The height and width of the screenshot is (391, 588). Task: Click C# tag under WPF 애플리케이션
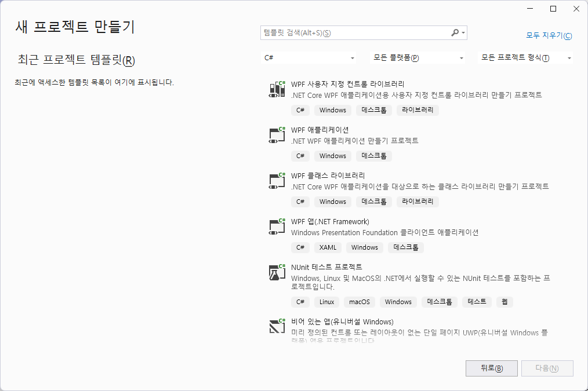[300, 156]
